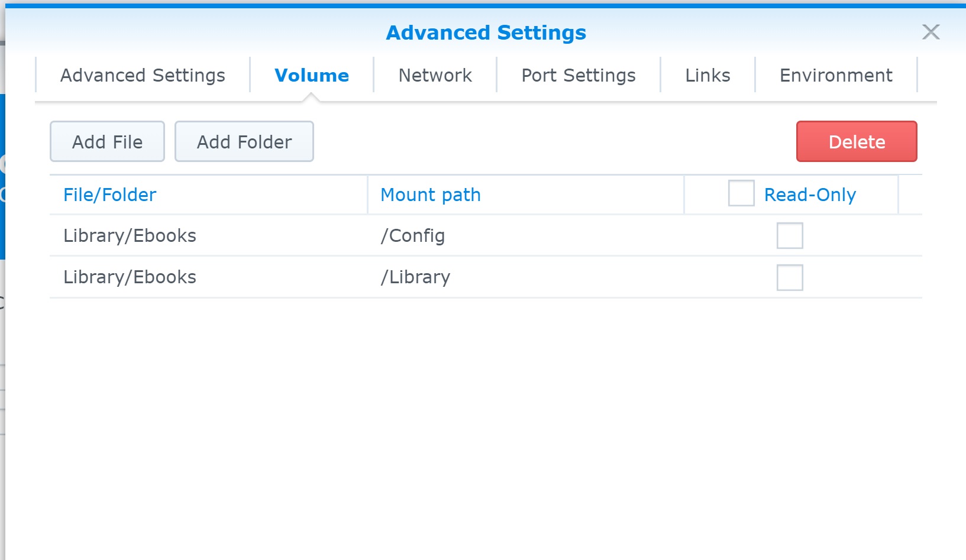Click the Add File button
This screenshot has height=560, width=966.
click(107, 142)
